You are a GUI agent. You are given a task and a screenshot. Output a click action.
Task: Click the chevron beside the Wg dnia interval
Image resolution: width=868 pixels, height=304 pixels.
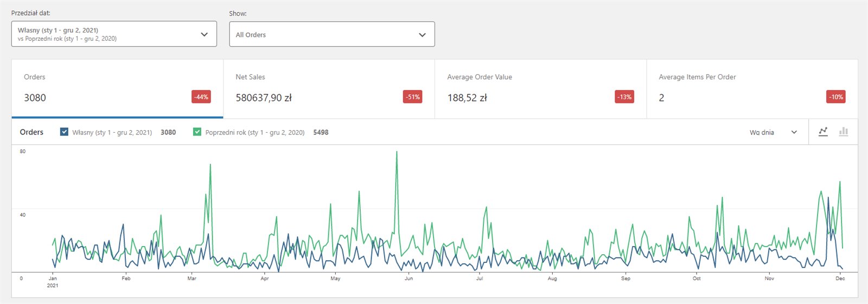794,132
